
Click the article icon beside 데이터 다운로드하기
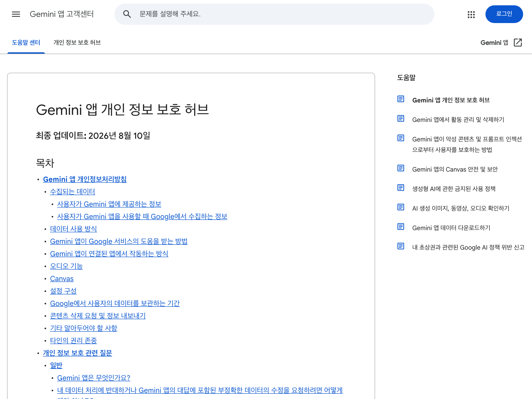tap(401, 227)
